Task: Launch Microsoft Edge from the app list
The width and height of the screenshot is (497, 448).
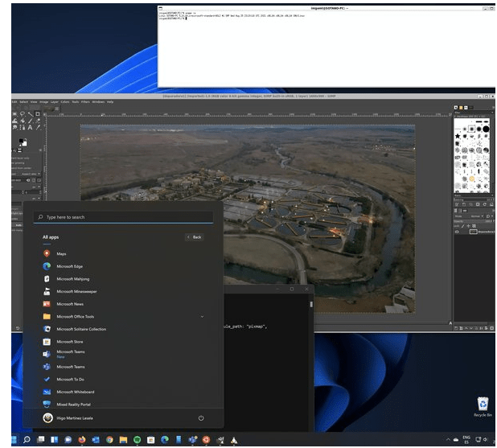Action: click(69, 266)
